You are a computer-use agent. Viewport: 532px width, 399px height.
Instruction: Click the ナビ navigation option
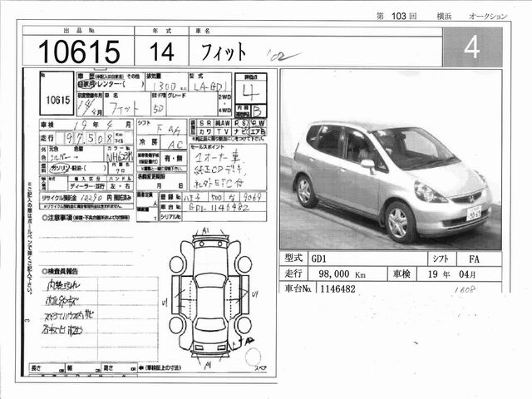(x=240, y=131)
